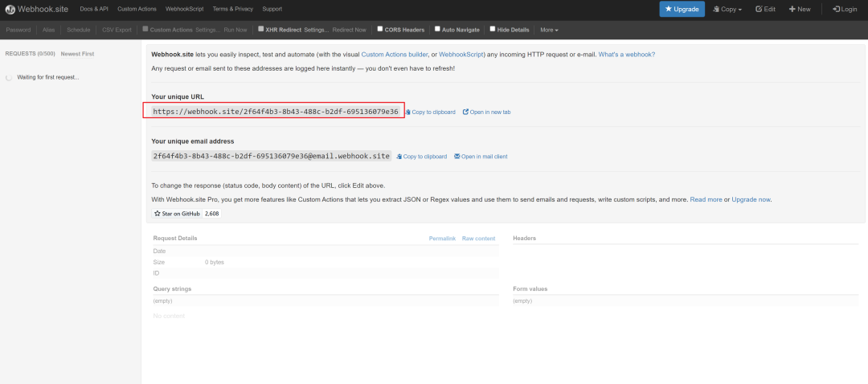Viewport: 868px width, 384px height.
Task: Click the GitHub star count 2,608
Action: pos(212,213)
